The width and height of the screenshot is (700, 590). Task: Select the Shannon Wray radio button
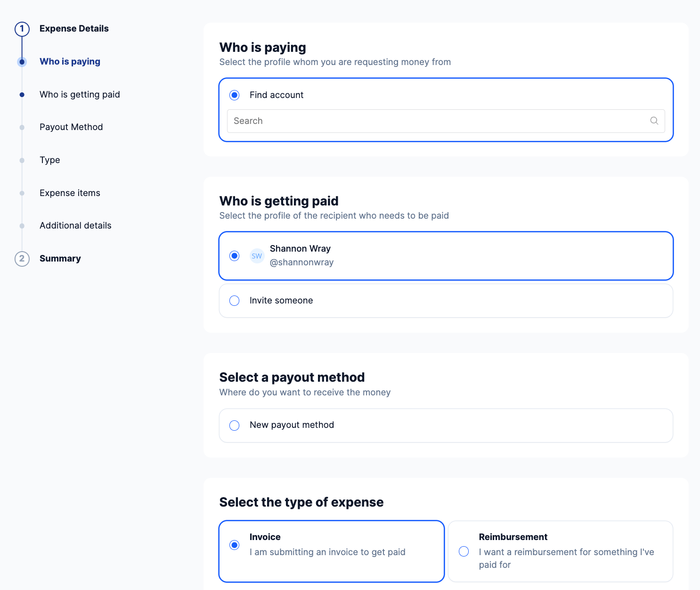click(235, 256)
